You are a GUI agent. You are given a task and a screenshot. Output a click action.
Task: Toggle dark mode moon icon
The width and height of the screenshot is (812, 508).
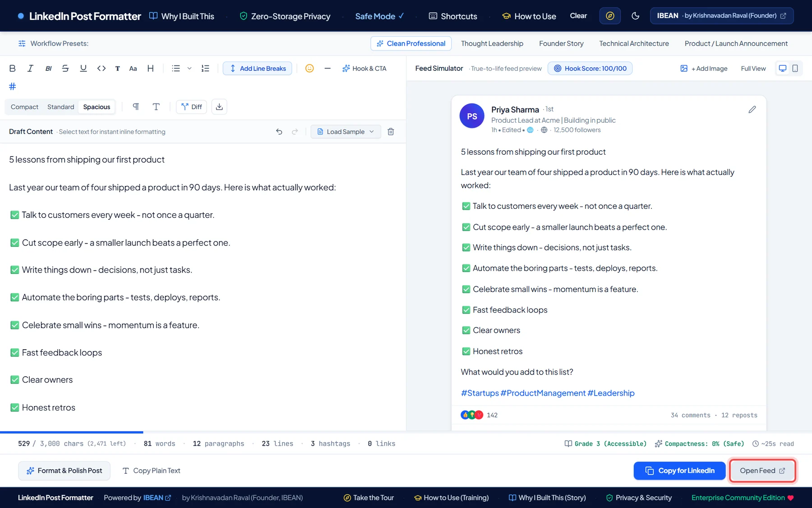636,16
